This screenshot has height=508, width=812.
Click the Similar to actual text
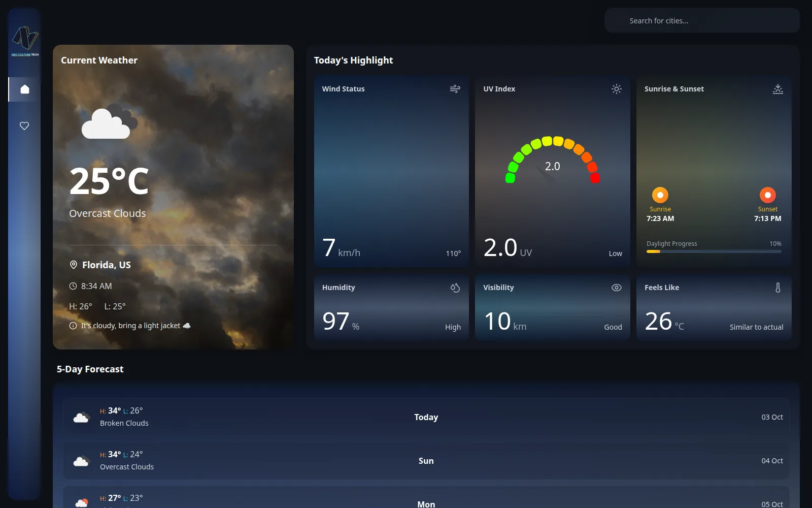(x=756, y=327)
